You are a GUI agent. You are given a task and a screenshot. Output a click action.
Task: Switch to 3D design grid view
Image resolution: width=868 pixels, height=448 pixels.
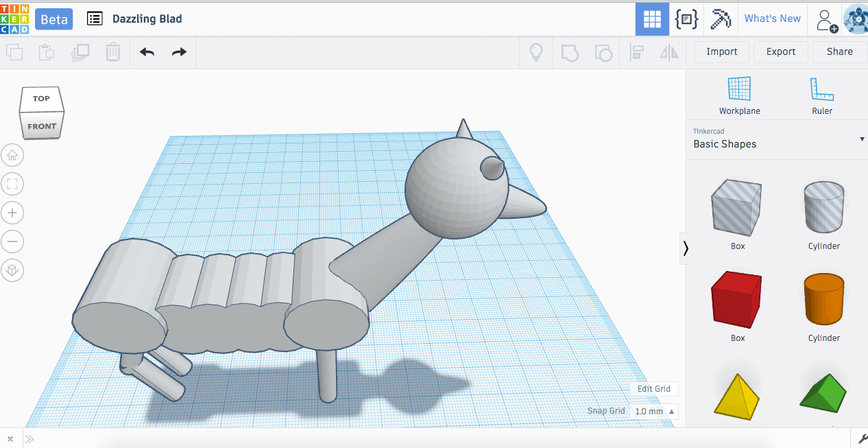[x=652, y=19]
